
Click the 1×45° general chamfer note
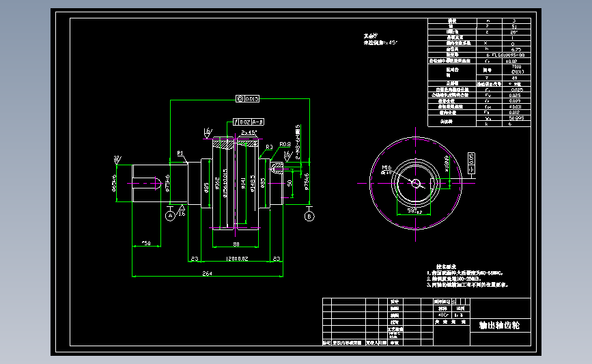(380, 42)
